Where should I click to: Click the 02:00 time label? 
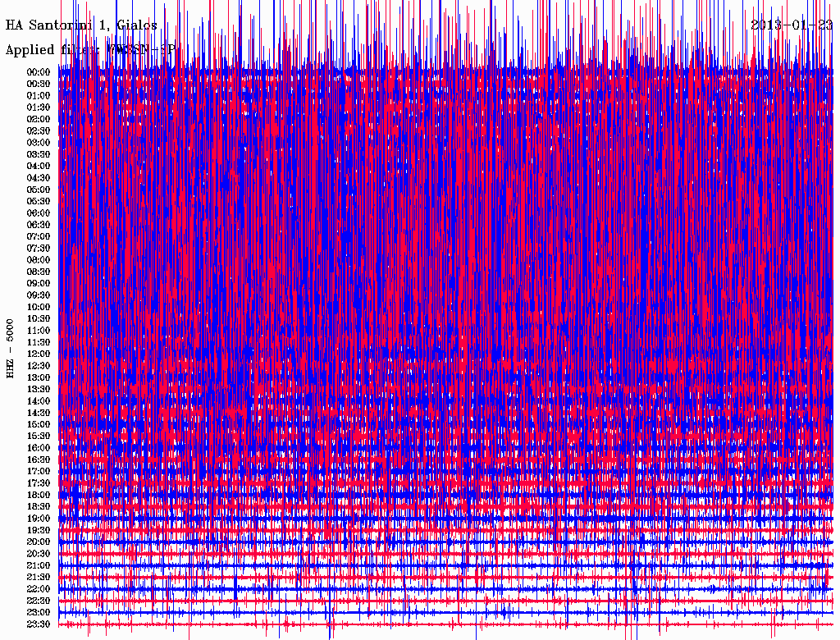(x=39, y=119)
